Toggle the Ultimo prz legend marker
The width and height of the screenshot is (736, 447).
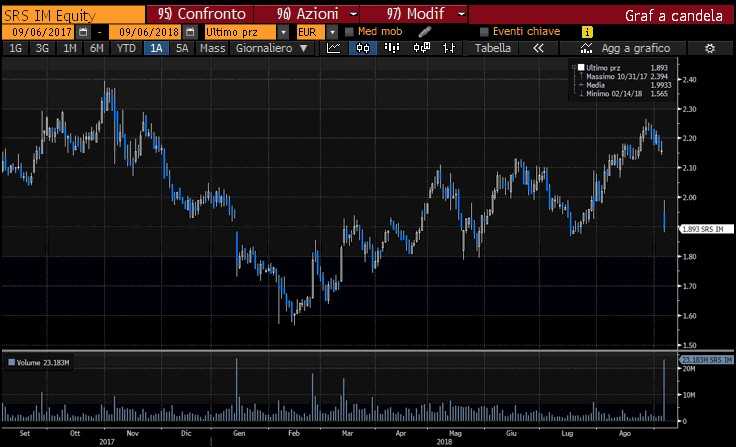click(x=581, y=68)
